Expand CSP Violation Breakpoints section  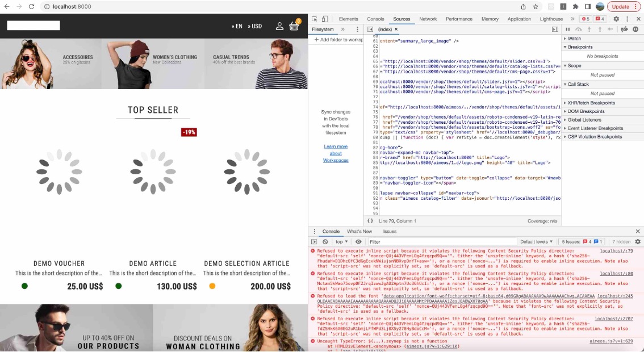point(595,137)
